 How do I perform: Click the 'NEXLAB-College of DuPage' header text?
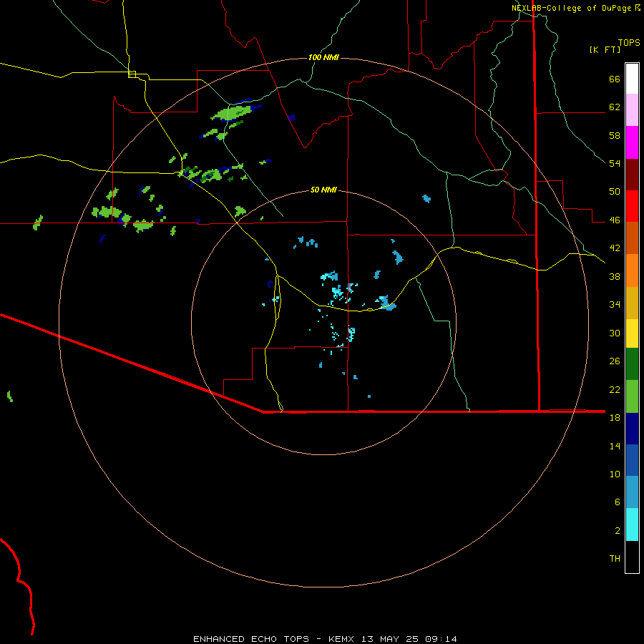572,8
